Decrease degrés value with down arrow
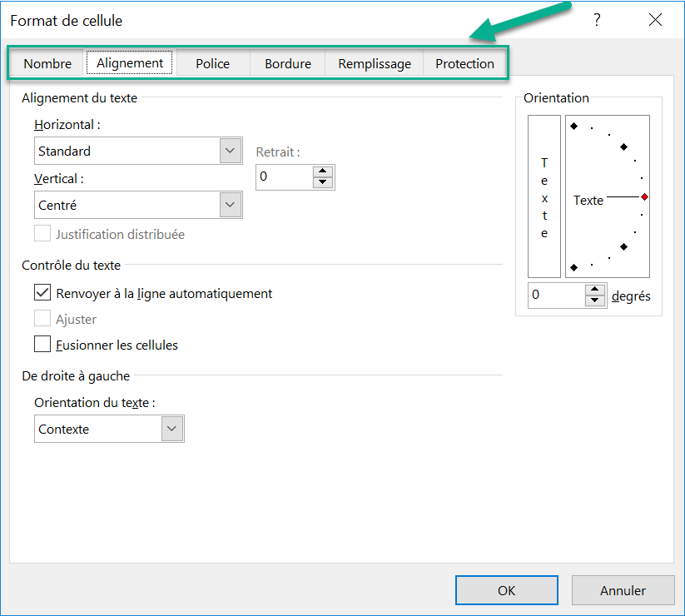Image resolution: width=685 pixels, height=616 pixels. pos(595,301)
